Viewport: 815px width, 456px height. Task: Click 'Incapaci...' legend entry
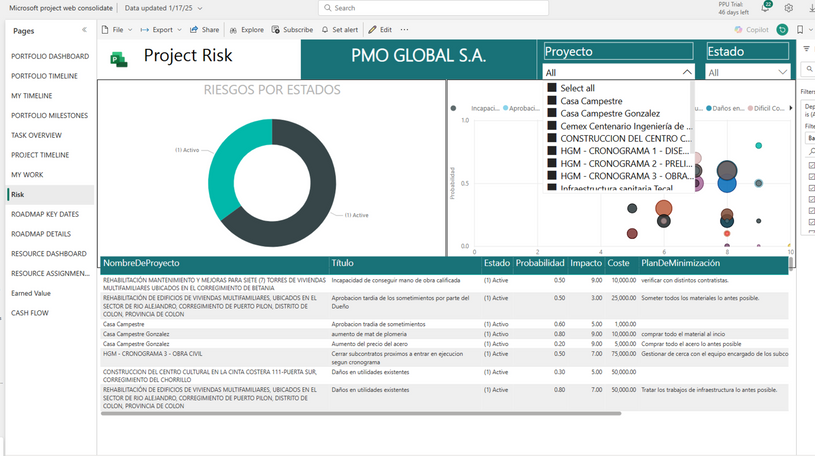pyautogui.click(x=484, y=108)
